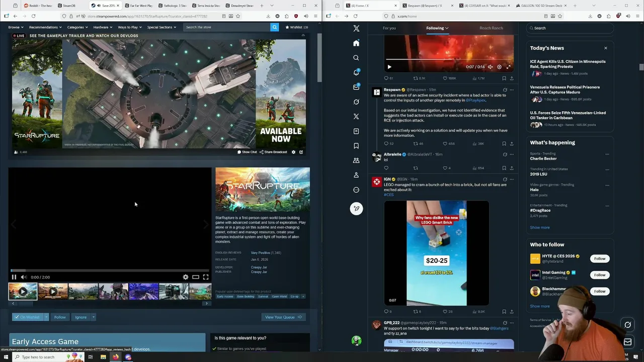Switch to Roach Ranch tab on X
This screenshot has height=362, width=644.
(x=491, y=28)
